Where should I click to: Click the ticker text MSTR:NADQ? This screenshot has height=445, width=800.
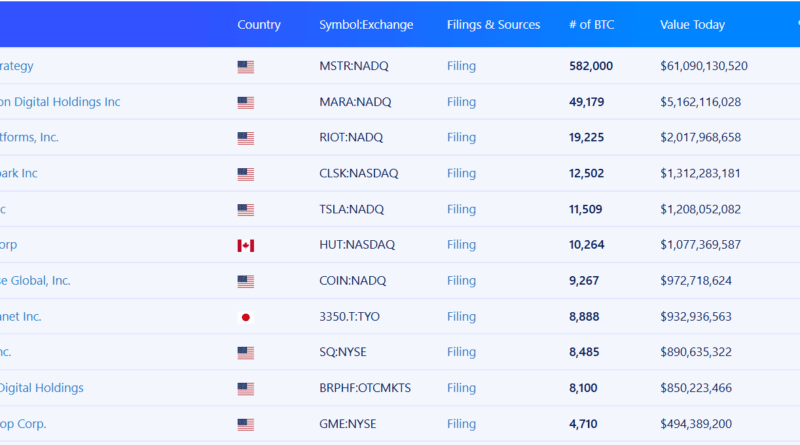pyautogui.click(x=354, y=66)
